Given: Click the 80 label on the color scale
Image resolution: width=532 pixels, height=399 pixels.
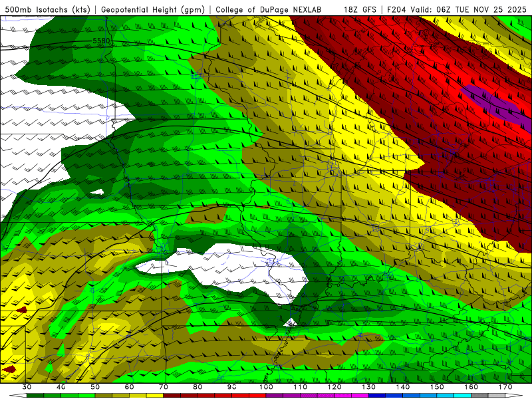Looking at the screenshot, I should [x=198, y=387].
